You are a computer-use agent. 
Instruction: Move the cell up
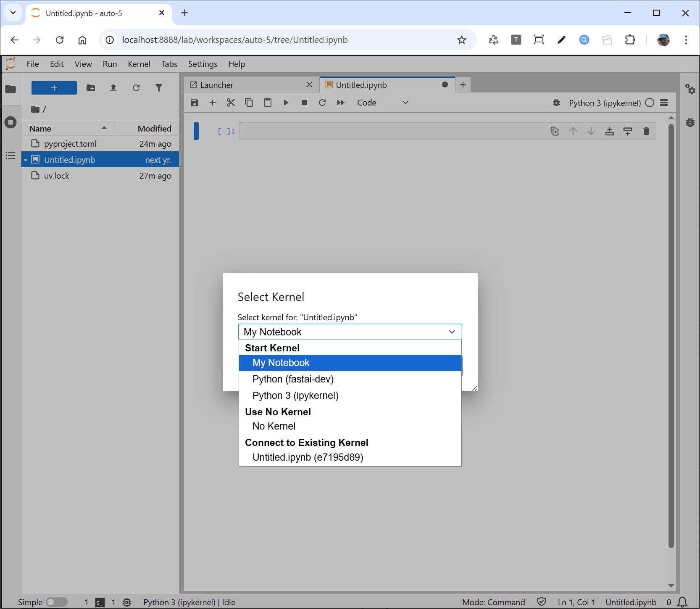[573, 132]
